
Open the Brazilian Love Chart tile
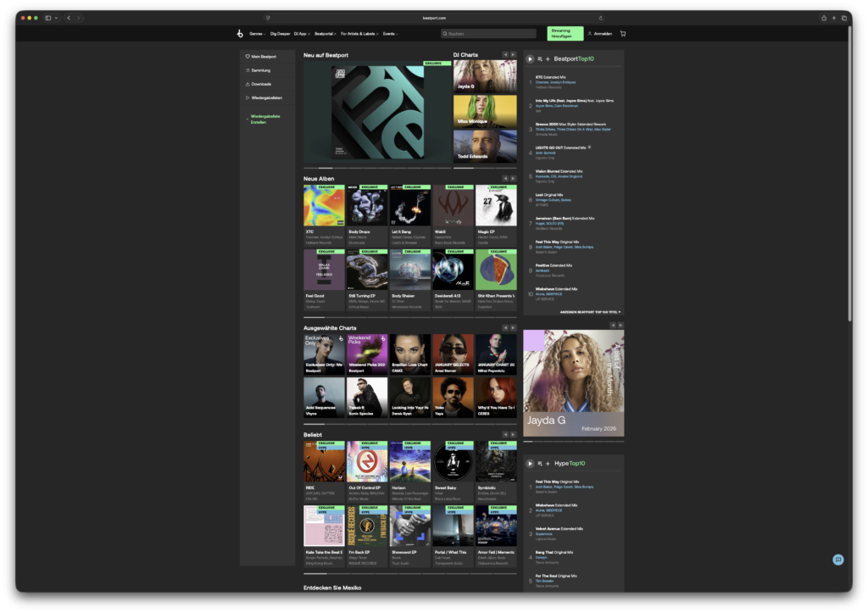[410, 354]
